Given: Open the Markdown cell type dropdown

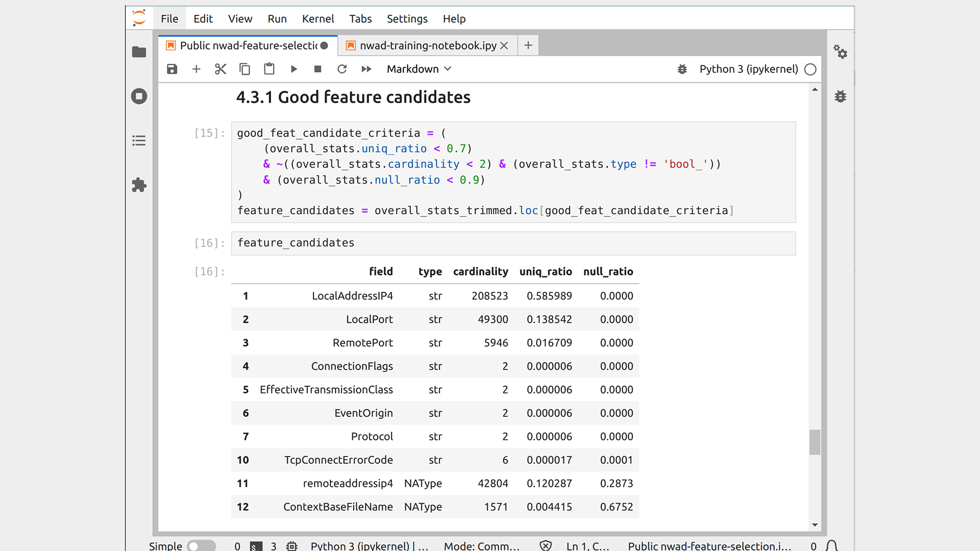Looking at the screenshot, I should pos(419,69).
